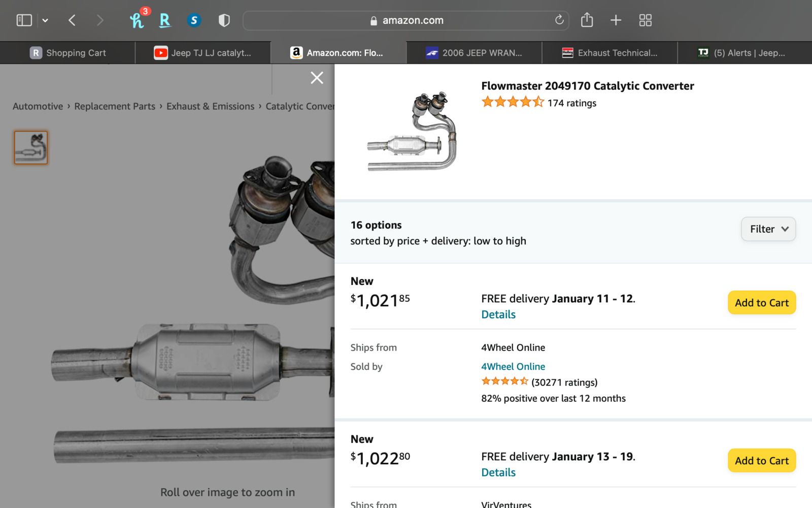Select the catalytic converter thumbnail image

tap(31, 148)
